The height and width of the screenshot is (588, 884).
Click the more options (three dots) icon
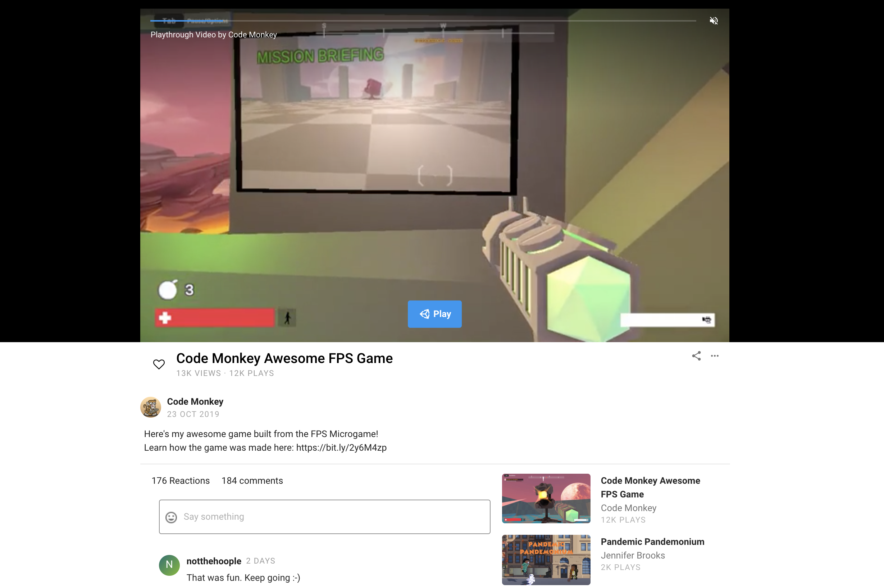point(715,356)
